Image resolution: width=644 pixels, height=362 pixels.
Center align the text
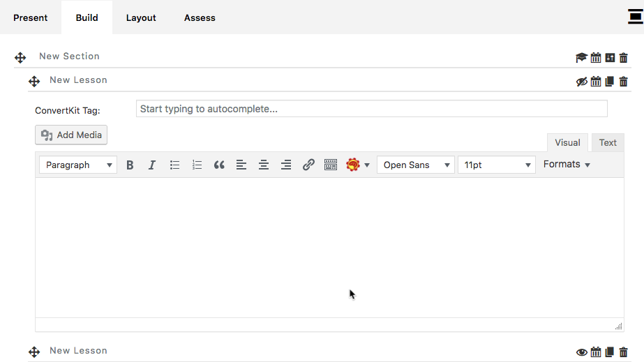264,165
